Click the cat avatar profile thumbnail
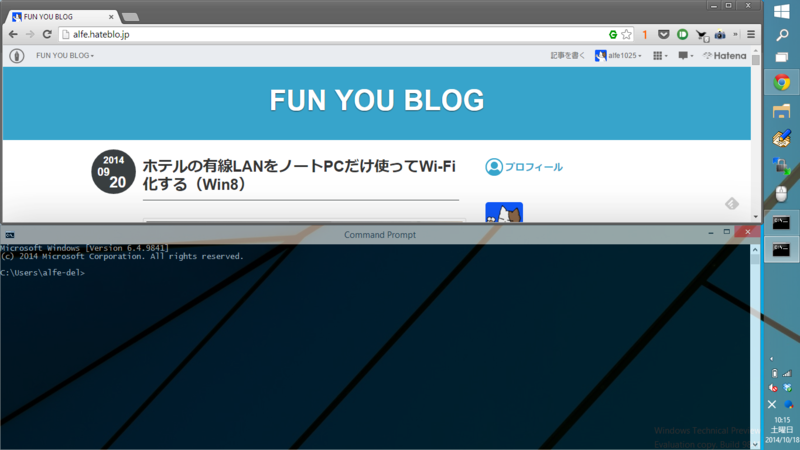 504,212
